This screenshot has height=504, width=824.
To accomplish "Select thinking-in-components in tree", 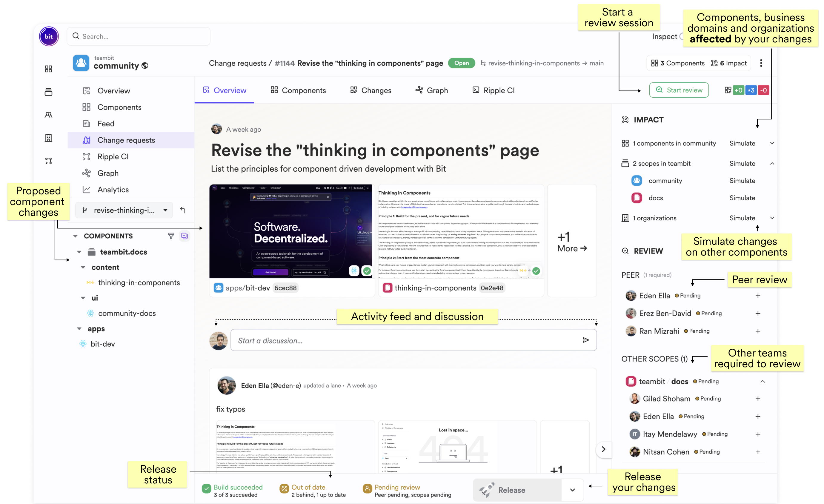I will coord(139,282).
